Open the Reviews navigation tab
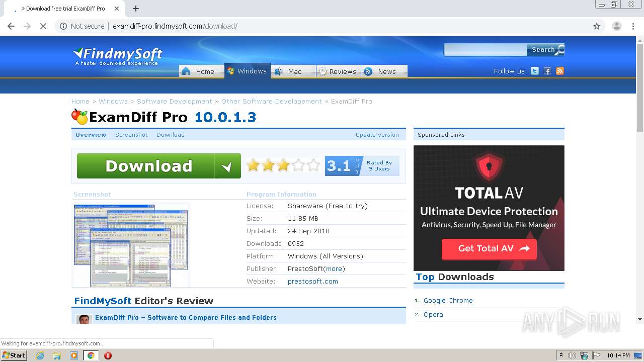The height and width of the screenshot is (362, 644). coord(339,71)
